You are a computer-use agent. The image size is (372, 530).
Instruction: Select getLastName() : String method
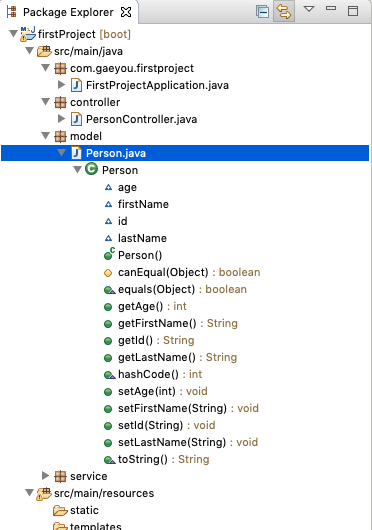[177, 357]
